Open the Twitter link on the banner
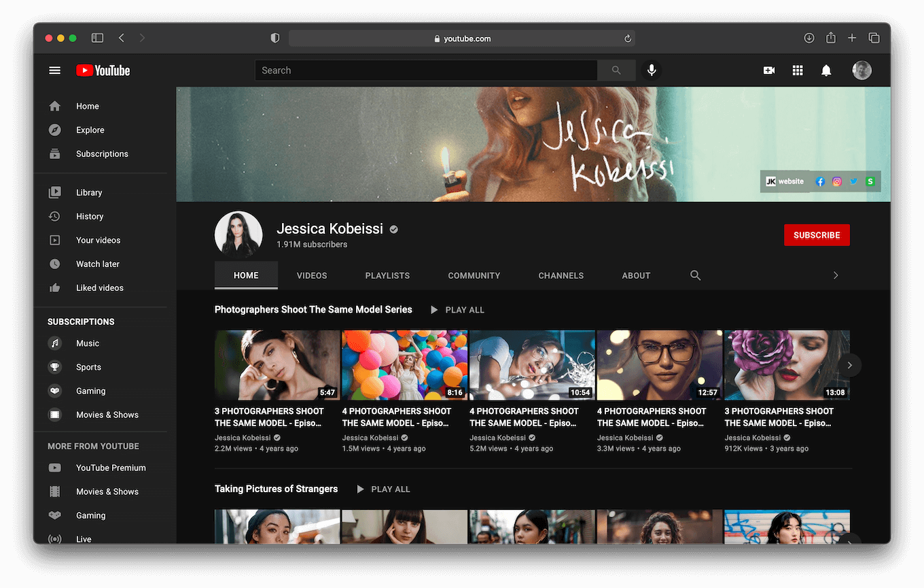Image resolution: width=924 pixels, height=588 pixels. pyautogui.click(x=853, y=181)
